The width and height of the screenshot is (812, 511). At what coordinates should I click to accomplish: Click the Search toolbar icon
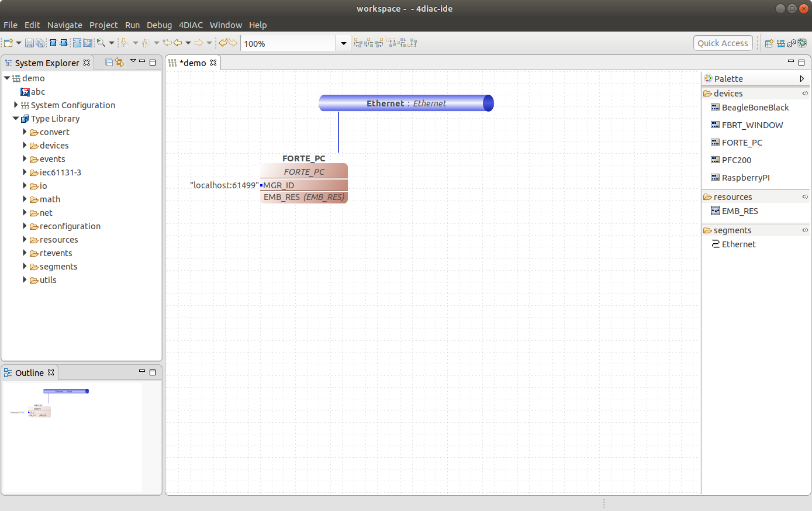[101, 43]
